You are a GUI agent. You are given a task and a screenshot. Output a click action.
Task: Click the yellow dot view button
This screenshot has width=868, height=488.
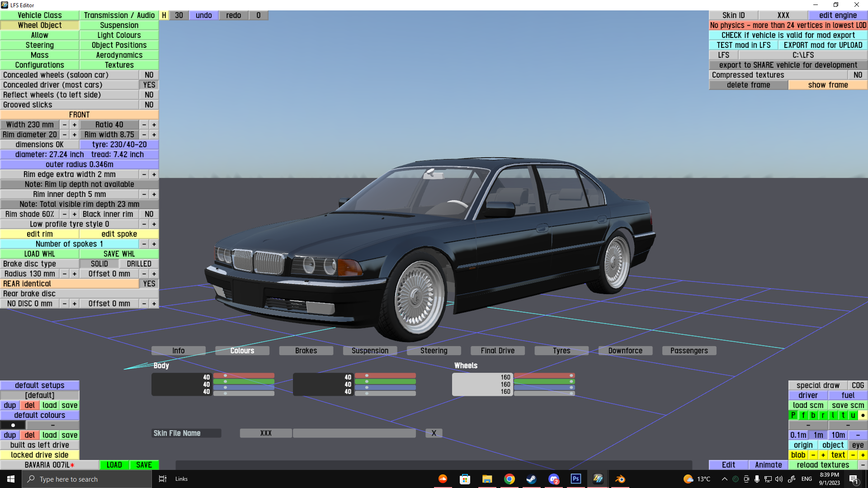[863, 415]
